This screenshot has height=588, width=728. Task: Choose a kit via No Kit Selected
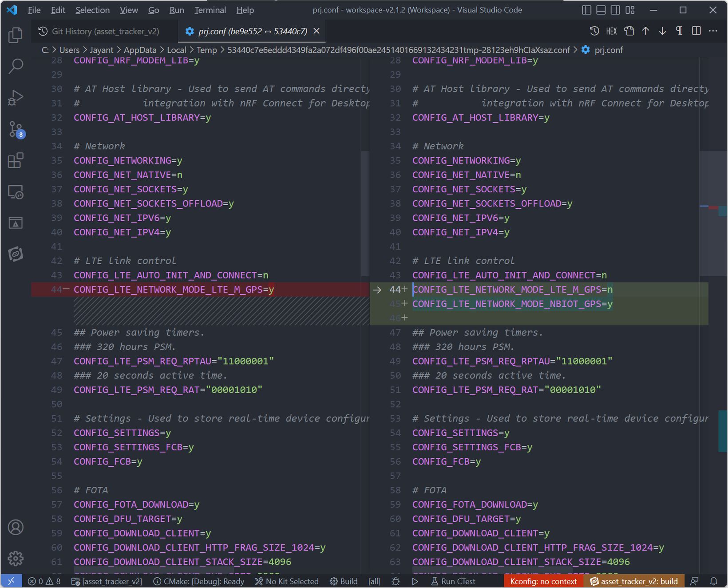tap(287, 581)
